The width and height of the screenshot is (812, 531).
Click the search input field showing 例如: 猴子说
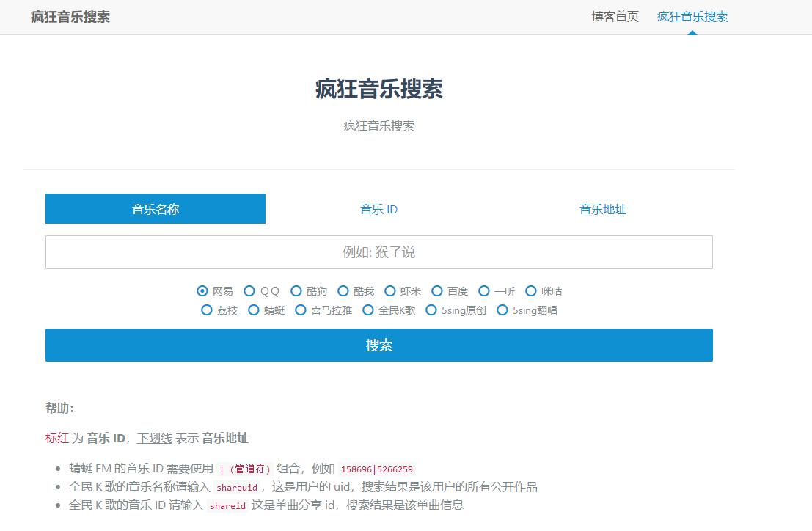378,252
